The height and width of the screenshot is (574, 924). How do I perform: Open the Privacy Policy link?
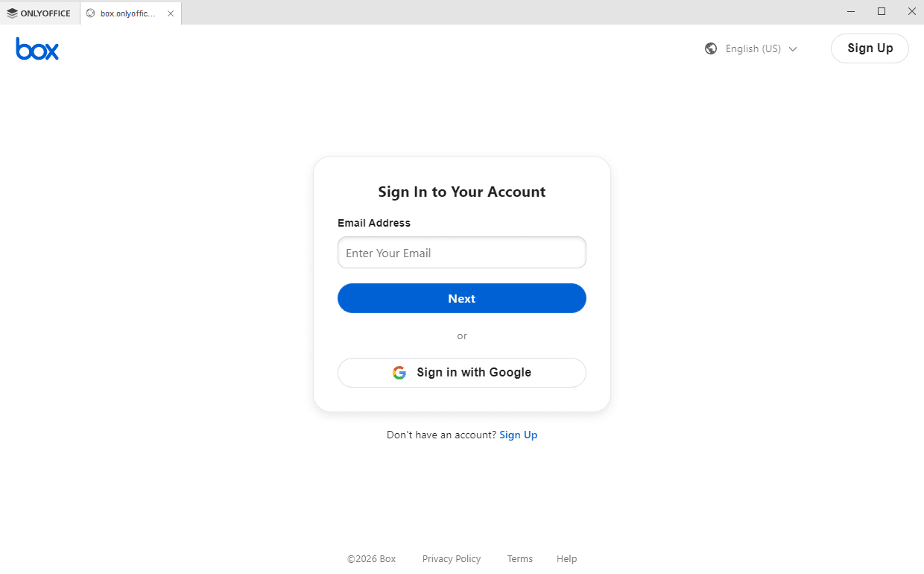[452, 558]
